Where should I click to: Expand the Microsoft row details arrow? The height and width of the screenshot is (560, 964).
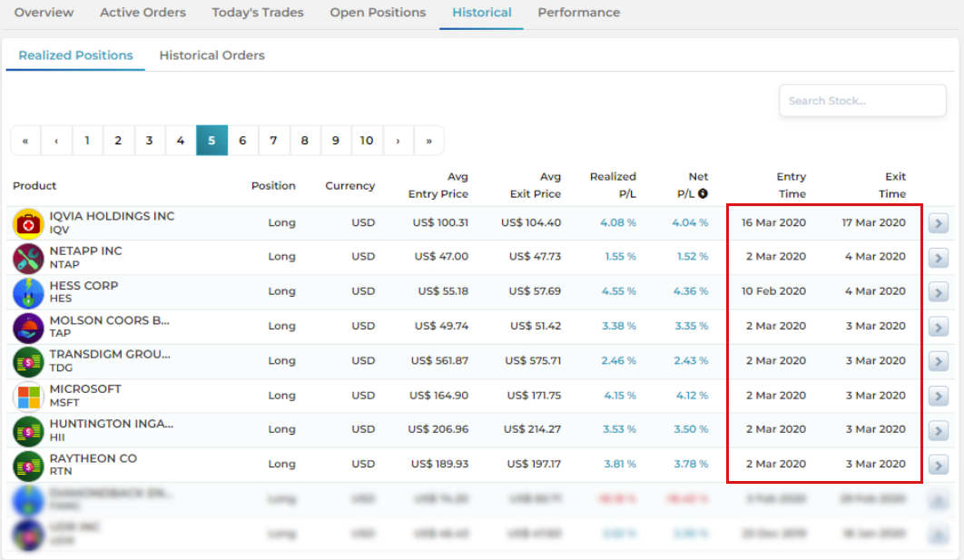[x=939, y=397]
